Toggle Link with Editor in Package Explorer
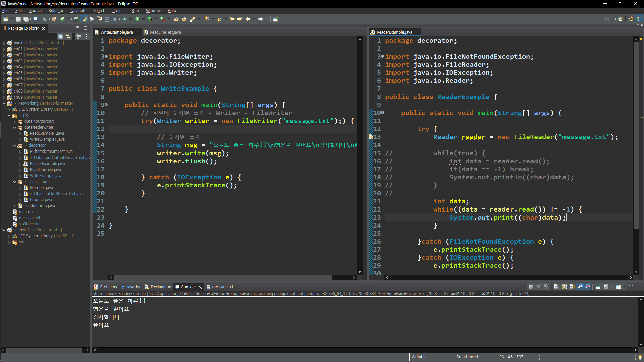The image size is (644, 362). tap(68, 36)
